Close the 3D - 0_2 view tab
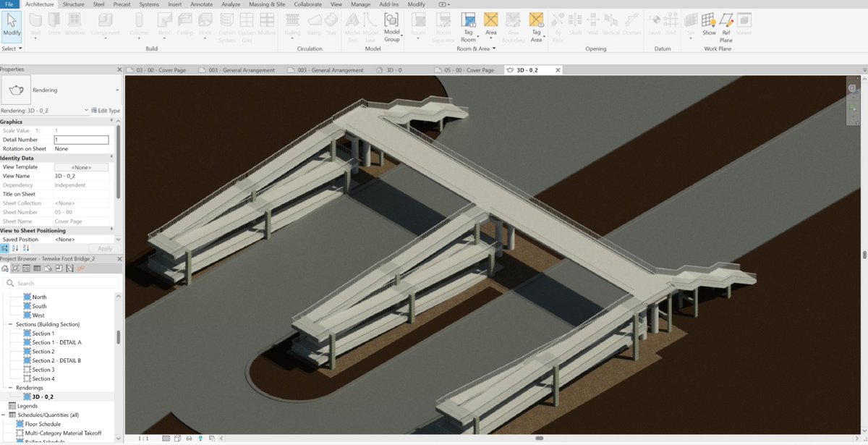This screenshot has height=445, width=868. coord(556,70)
